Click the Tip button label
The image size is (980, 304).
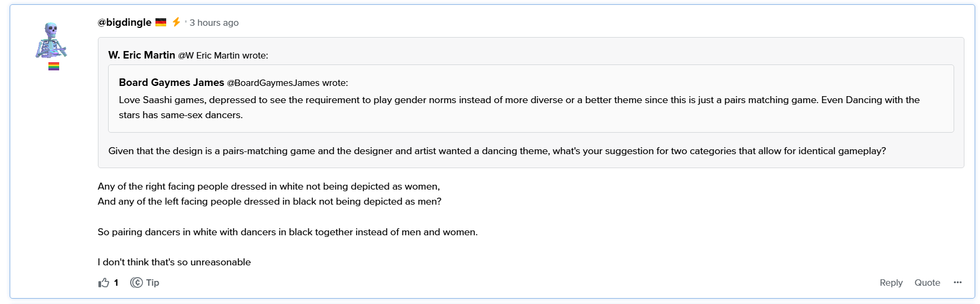click(x=153, y=283)
